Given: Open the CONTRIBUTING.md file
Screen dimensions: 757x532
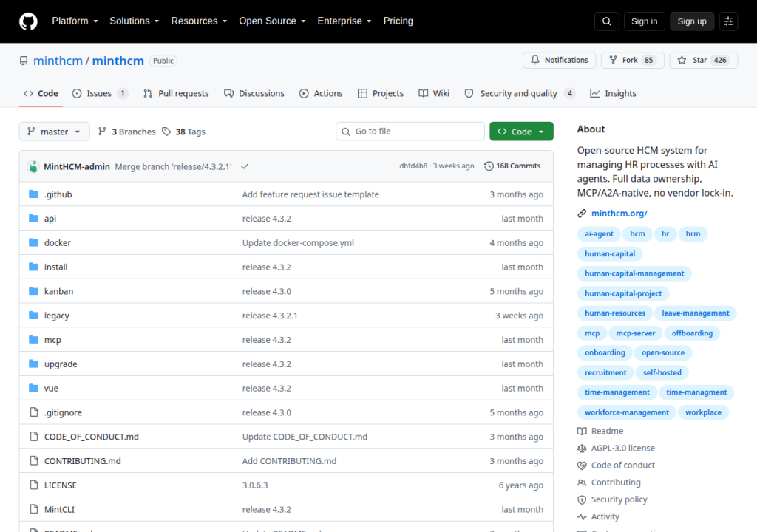Looking at the screenshot, I should [x=83, y=461].
